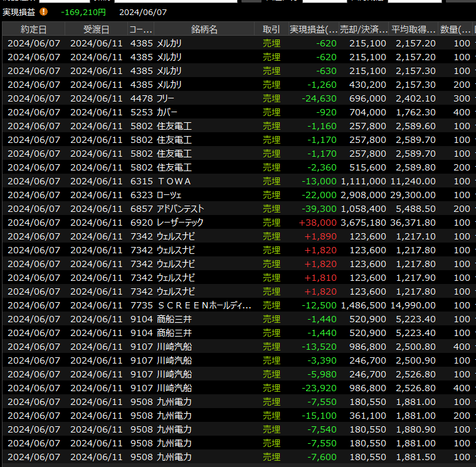Screen dimensions: 476x467
Task: Click the stock code 4478 cell
Action: pos(141,98)
